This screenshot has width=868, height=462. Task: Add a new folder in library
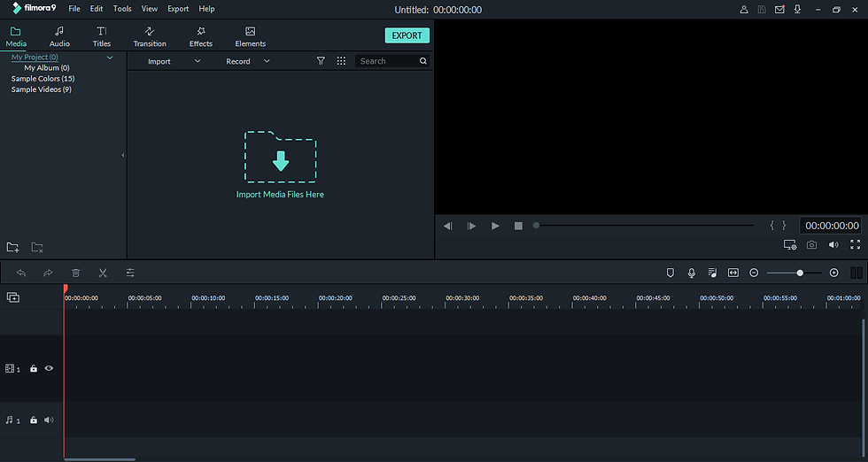[12, 247]
